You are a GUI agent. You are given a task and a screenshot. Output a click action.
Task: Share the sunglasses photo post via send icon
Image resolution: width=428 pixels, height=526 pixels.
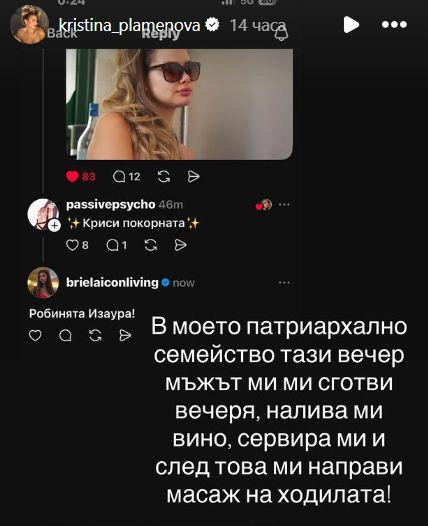pyautogui.click(x=194, y=176)
